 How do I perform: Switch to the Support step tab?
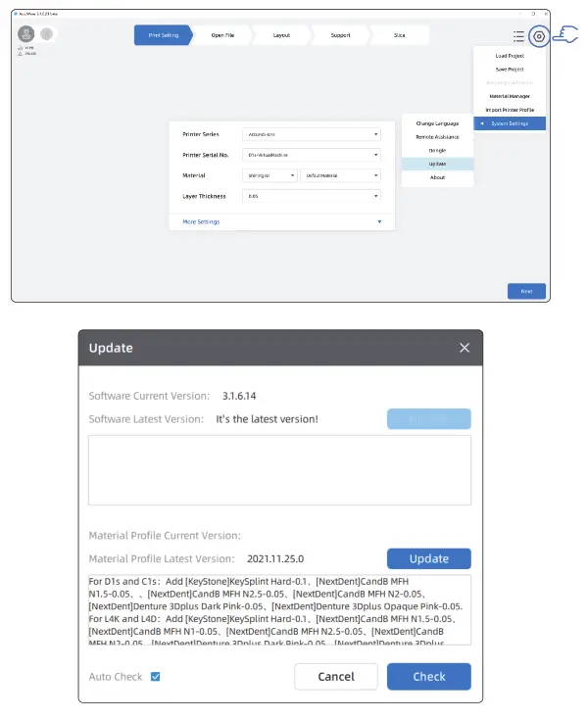coord(340,35)
